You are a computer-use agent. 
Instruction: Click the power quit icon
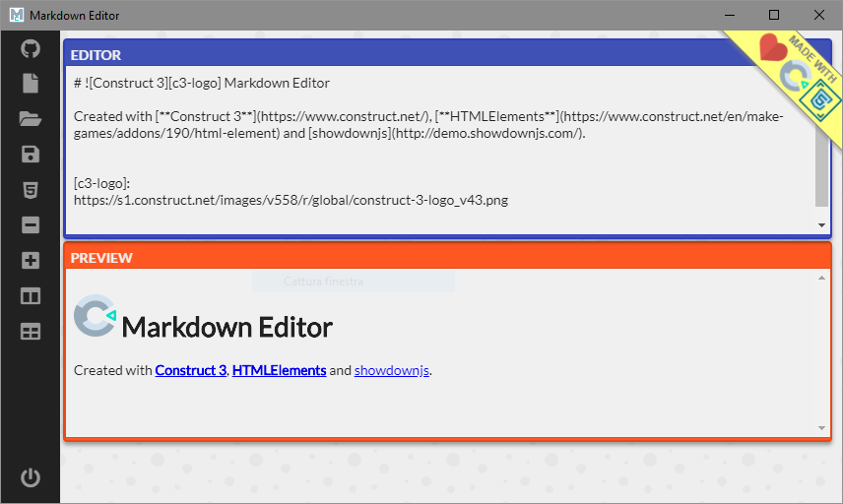[x=31, y=477]
